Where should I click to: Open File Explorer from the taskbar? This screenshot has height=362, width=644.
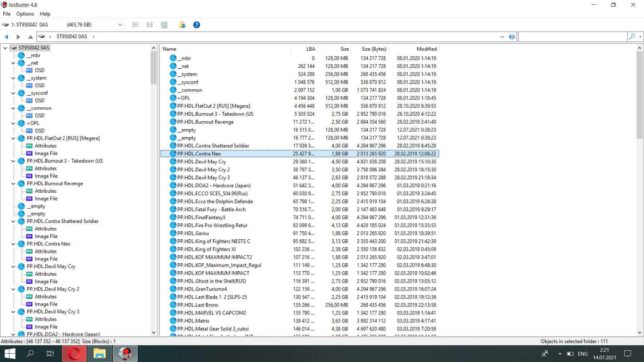pyautogui.click(x=100, y=354)
